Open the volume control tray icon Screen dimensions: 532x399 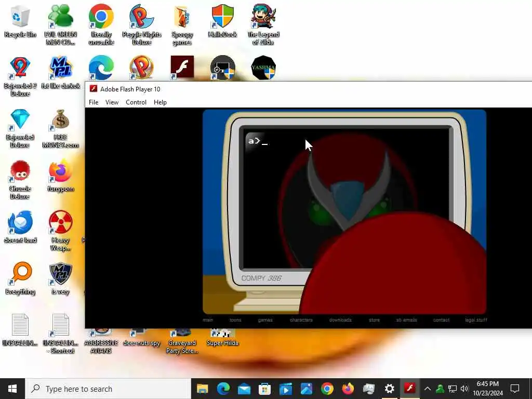[464, 389]
